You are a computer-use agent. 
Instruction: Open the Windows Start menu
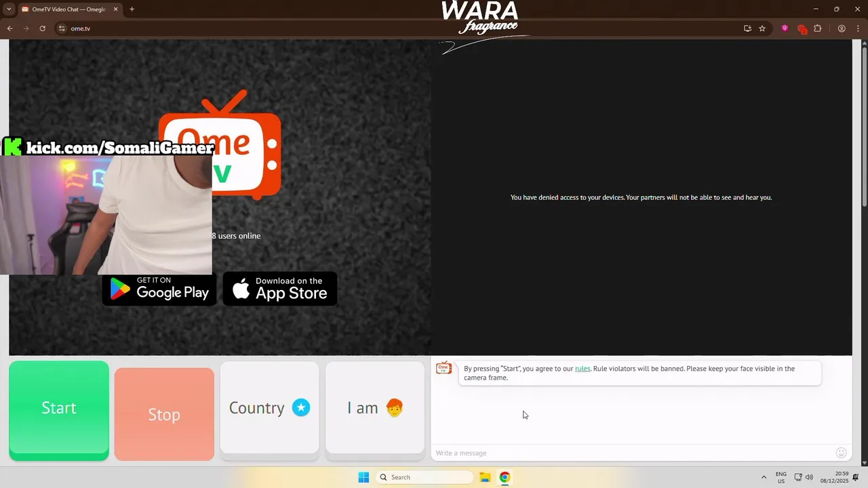click(363, 477)
